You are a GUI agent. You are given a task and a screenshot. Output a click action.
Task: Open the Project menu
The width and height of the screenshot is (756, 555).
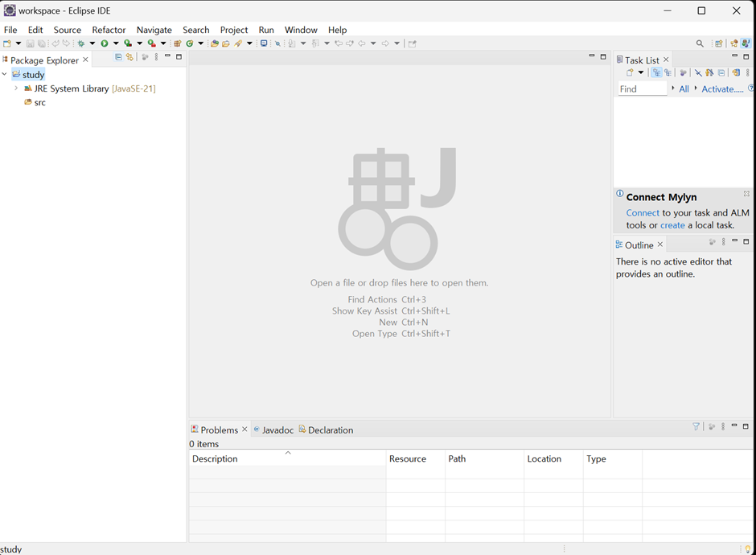[x=234, y=30]
